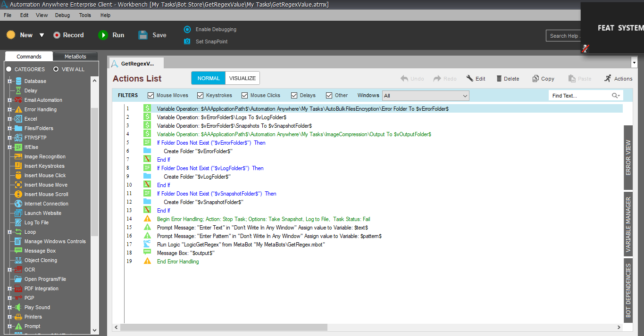Click the Save disk icon

[143, 35]
